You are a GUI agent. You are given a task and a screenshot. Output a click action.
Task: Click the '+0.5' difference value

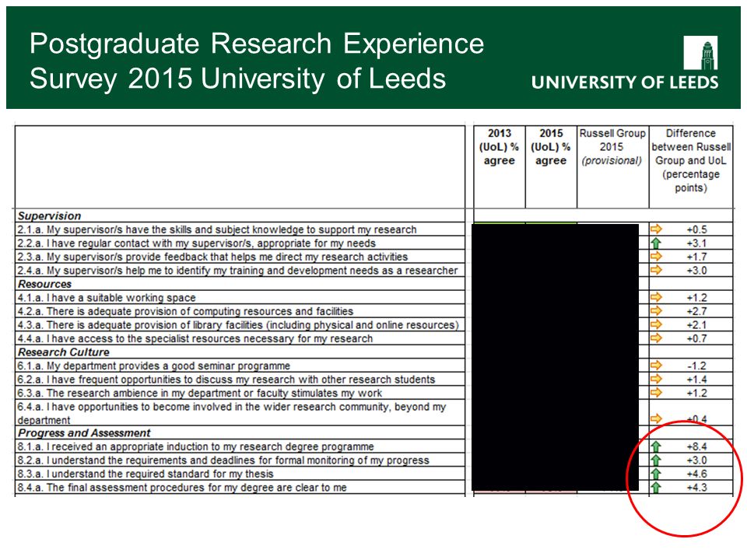click(696, 229)
